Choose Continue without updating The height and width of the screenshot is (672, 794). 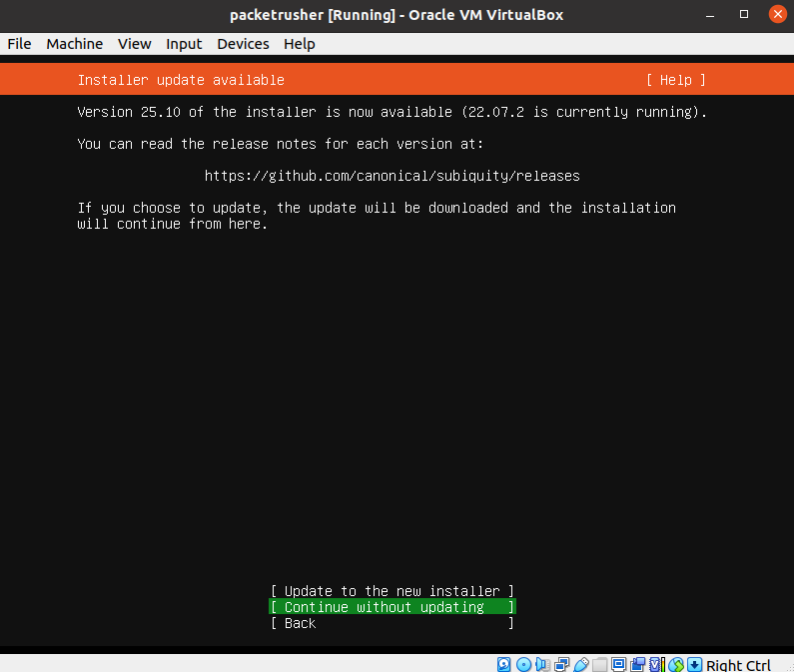pos(393,607)
